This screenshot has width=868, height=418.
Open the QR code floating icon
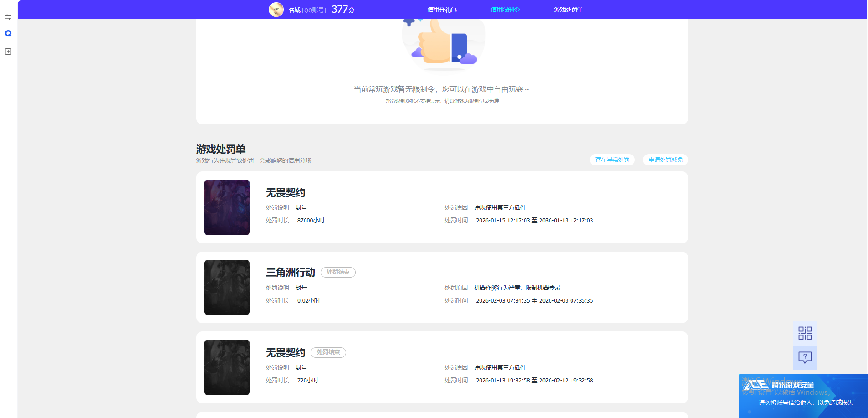[805, 333]
